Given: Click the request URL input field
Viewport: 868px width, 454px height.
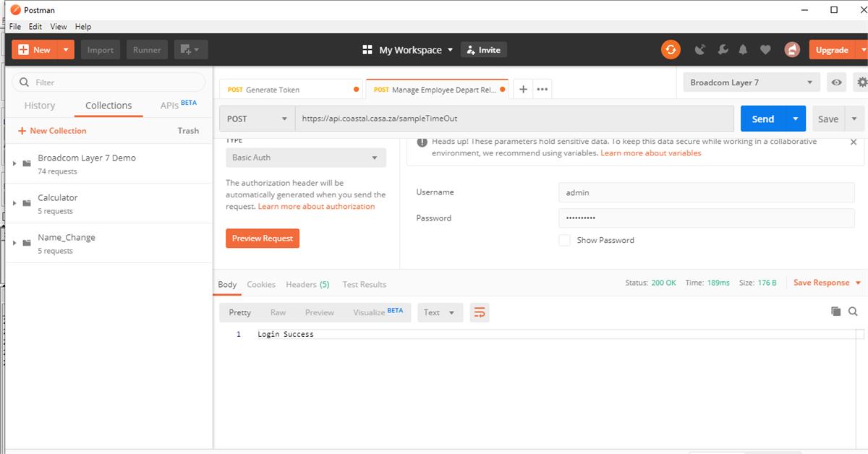Looking at the screenshot, I should pos(506,118).
